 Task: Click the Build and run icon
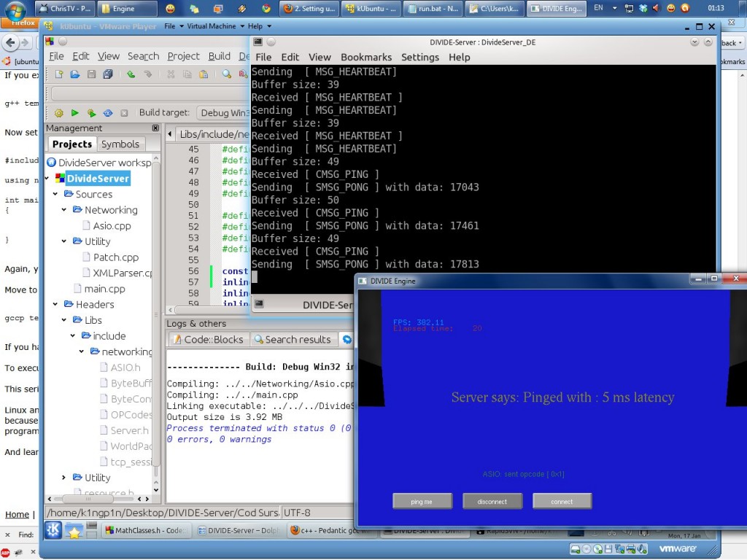[x=91, y=113]
